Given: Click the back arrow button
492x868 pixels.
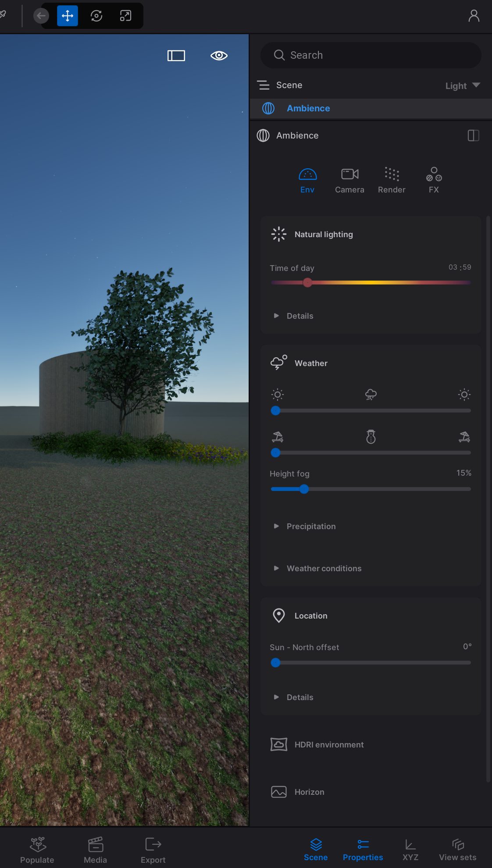Looking at the screenshot, I should (x=41, y=16).
